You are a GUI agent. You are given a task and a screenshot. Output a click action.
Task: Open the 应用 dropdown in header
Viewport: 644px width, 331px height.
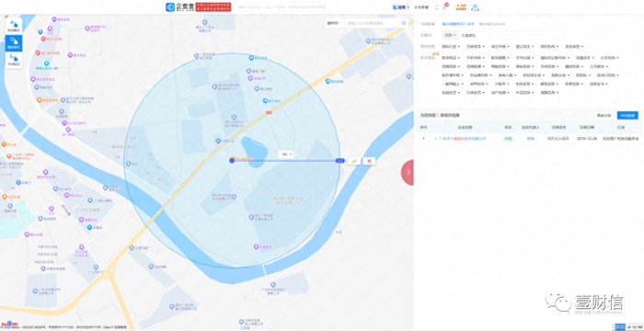click(x=400, y=7)
